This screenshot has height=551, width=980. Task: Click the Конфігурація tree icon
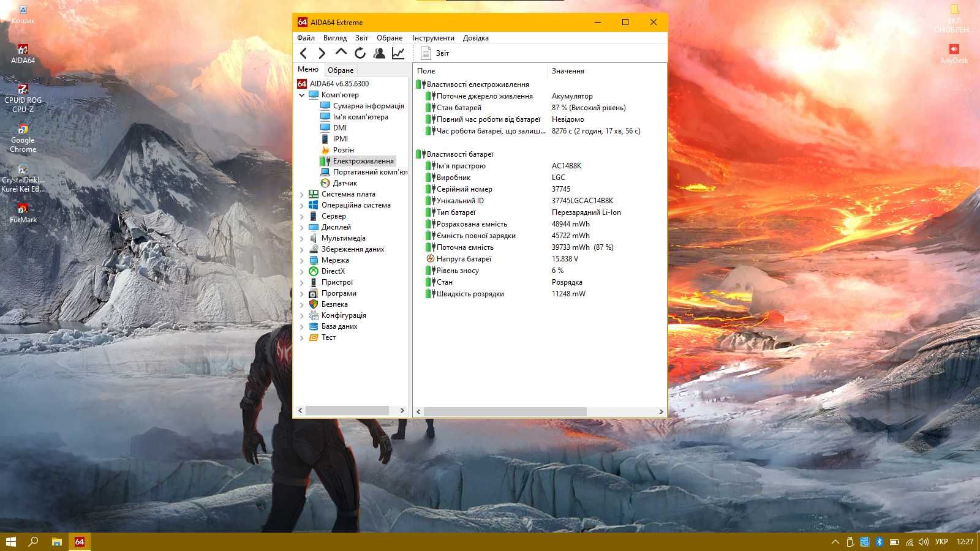pos(314,315)
